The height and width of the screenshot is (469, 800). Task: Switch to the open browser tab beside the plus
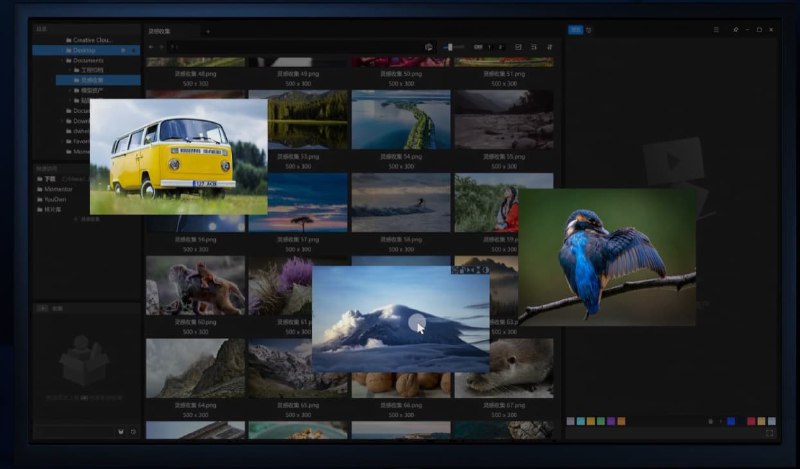click(171, 32)
